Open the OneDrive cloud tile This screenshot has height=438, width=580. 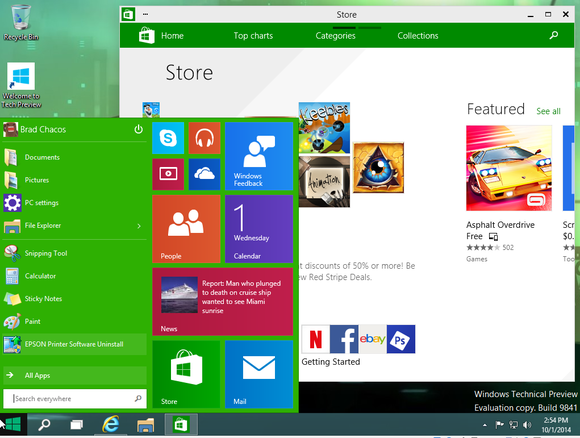click(204, 174)
